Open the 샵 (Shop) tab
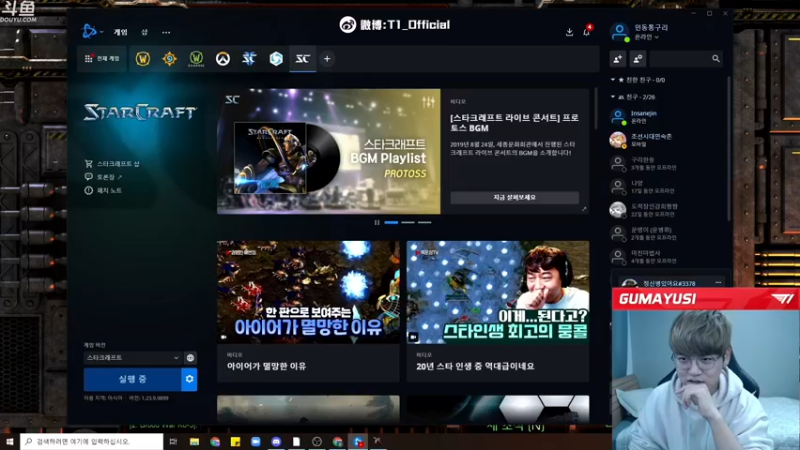The height and width of the screenshot is (450, 800). pos(144,32)
